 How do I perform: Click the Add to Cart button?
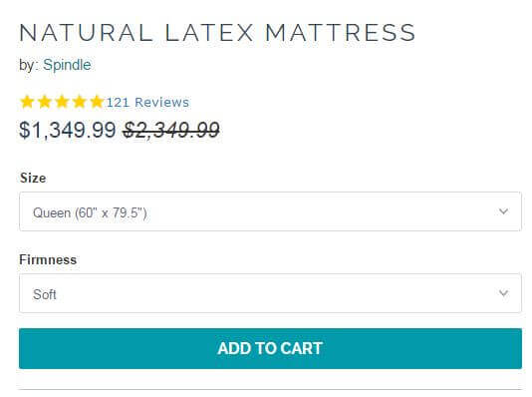pyautogui.click(x=270, y=348)
